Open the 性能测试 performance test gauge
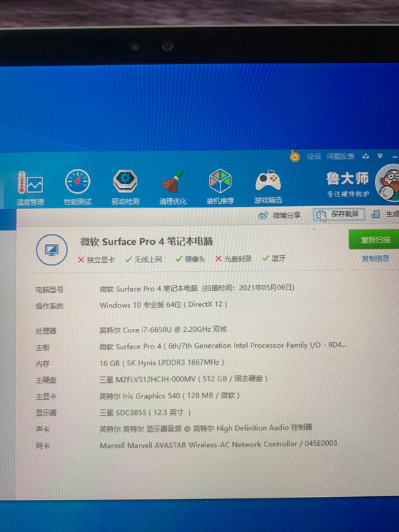This screenshot has height=532, width=399. pos(77,187)
